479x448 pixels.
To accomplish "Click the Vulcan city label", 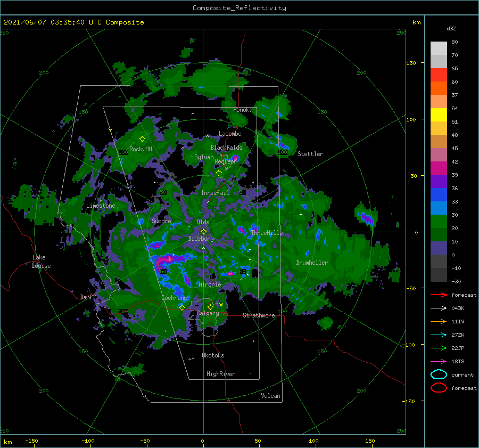I will point(270,396).
